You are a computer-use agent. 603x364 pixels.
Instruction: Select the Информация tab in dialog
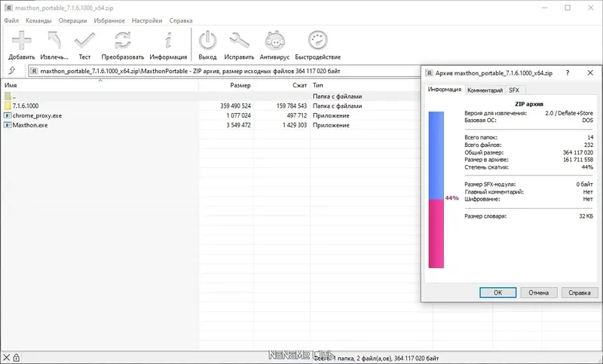click(445, 89)
